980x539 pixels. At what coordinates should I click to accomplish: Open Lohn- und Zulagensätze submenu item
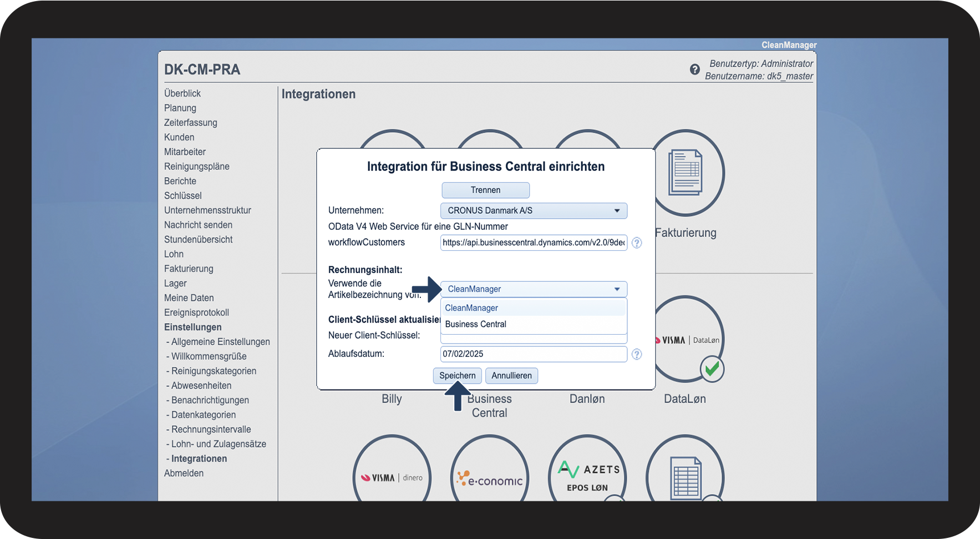tap(219, 444)
